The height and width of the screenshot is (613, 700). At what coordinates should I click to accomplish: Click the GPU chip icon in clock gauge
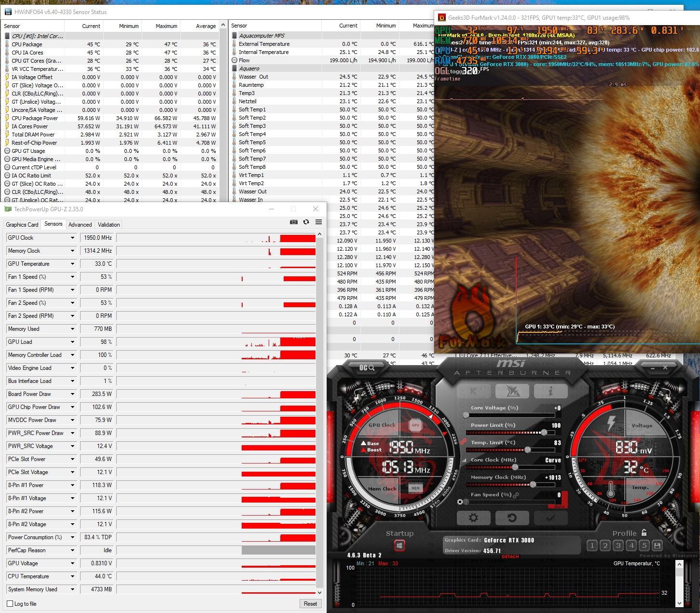click(415, 425)
